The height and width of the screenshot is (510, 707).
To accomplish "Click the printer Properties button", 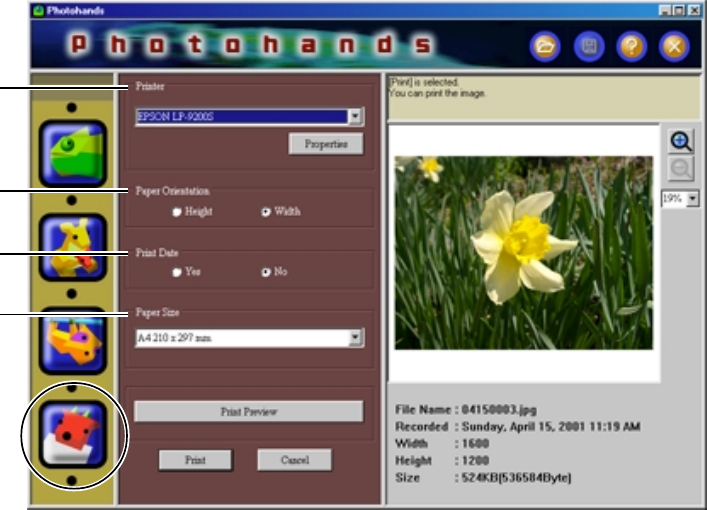I will [326, 144].
